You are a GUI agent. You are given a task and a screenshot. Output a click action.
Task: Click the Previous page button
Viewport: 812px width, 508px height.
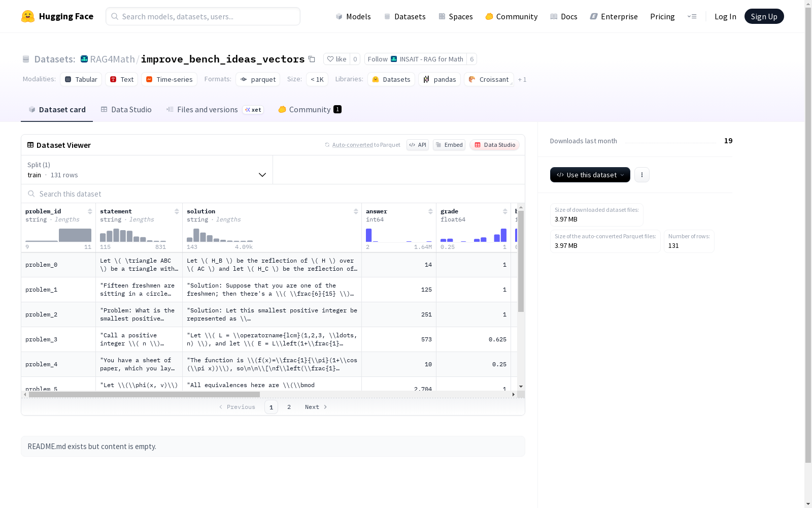237,407
